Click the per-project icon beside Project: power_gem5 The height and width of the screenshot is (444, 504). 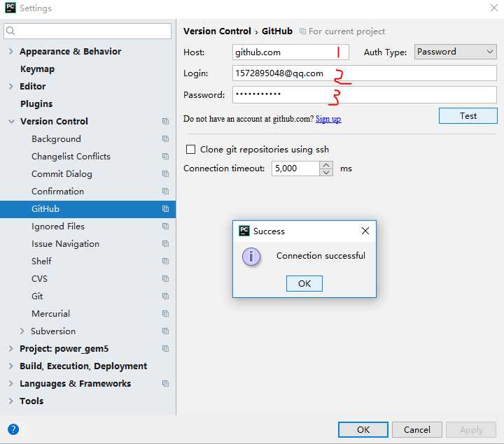pos(165,349)
